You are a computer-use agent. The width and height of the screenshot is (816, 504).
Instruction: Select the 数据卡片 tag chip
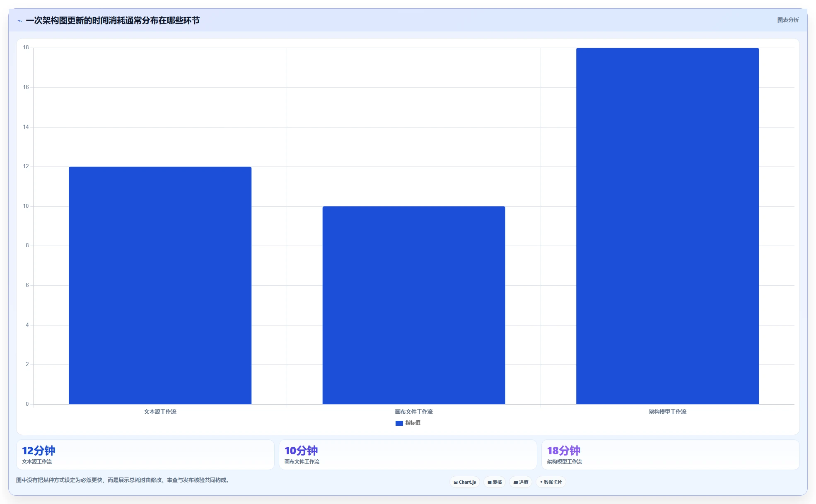pyautogui.click(x=551, y=482)
